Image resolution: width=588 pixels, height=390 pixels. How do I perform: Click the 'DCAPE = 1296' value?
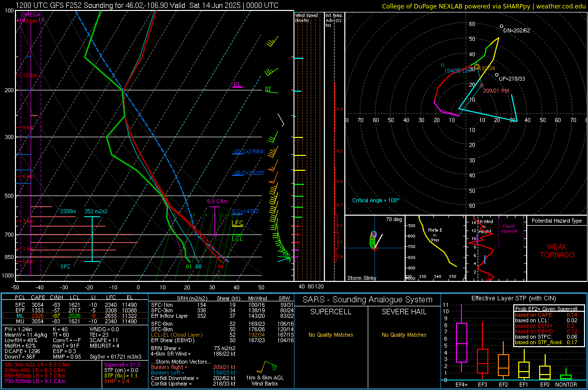22,351
